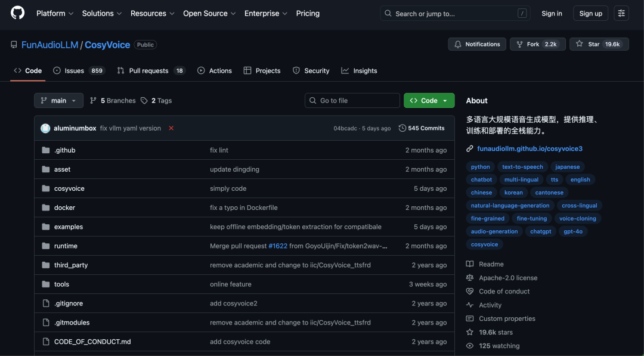The height and width of the screenshot is (356, 644).
Task: Click the text-to-speech topic tag
Action: 522,167
